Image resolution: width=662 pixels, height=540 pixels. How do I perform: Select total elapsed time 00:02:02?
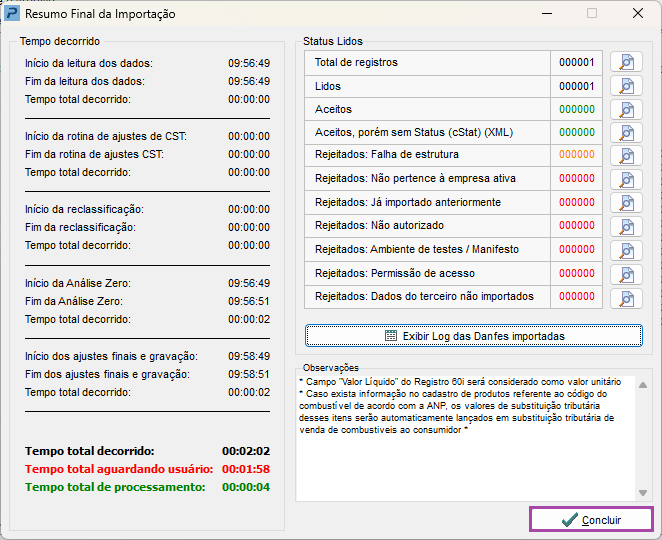246,451
